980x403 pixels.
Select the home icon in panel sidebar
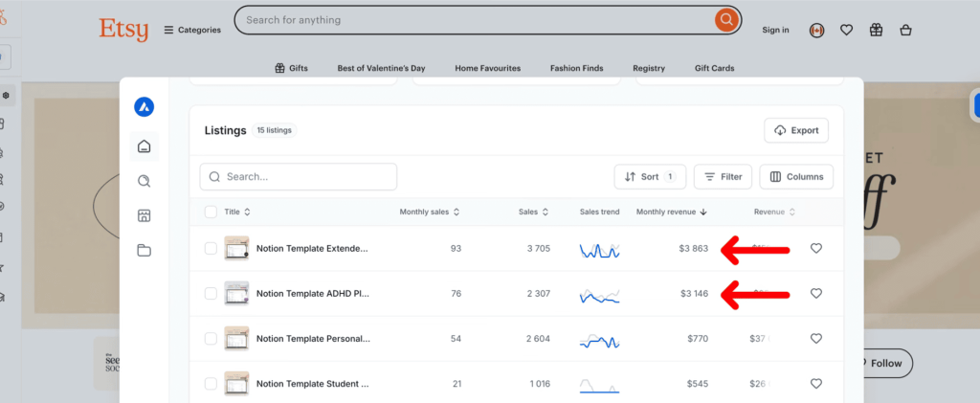pos(145,146)
